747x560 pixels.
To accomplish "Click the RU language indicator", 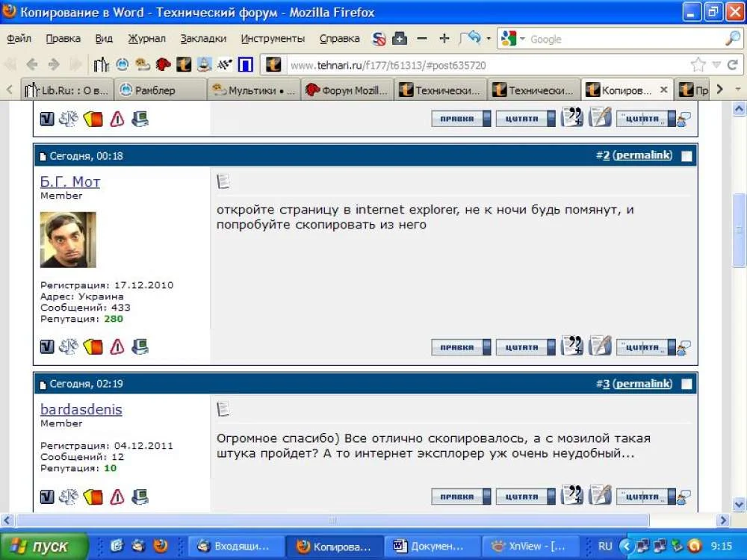I will tap(605, 547).
